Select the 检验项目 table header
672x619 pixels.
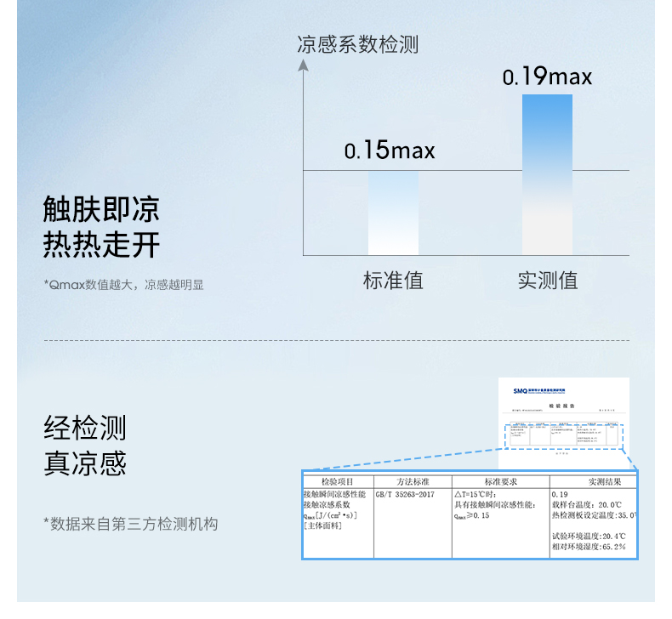coord(337,481)
